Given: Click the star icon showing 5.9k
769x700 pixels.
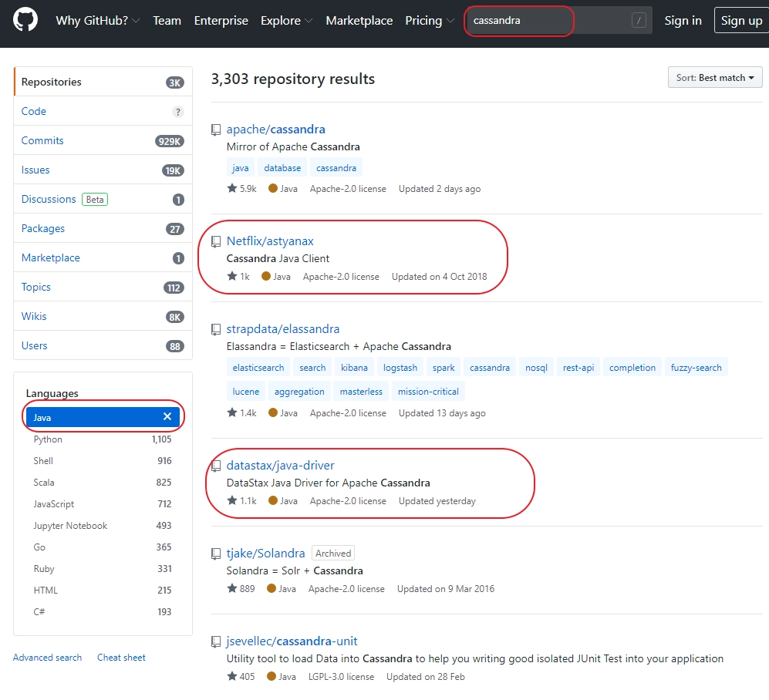Looking at the screenshot, I should pos(232,188).
